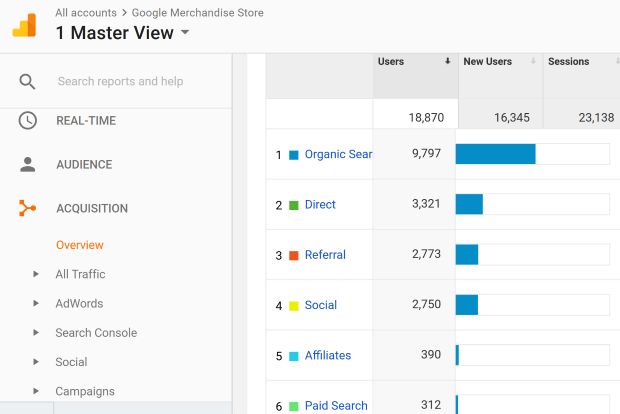
Task: Click the Organic Search users bar
Action: coord(495,154)
